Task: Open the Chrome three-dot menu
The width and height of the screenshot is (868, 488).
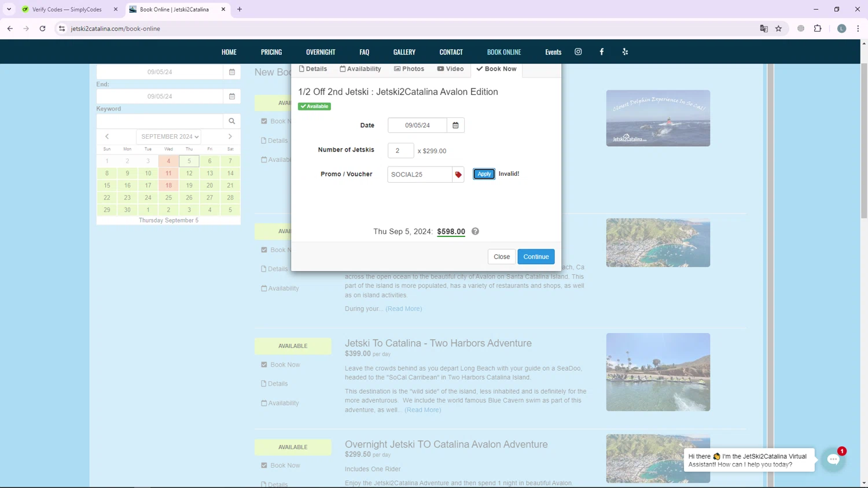Action: coord(858,28)
